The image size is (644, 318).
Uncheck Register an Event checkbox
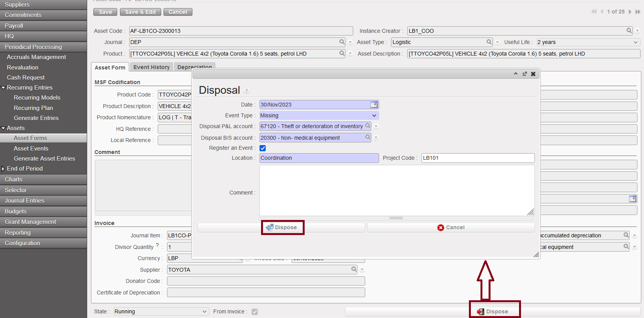pyautogui.click(x=263, y=148)
